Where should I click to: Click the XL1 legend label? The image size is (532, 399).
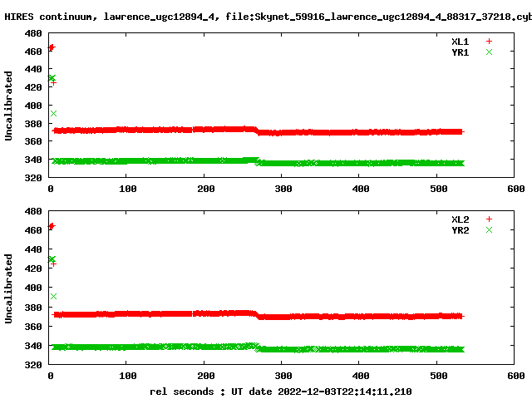pos(461,42)
